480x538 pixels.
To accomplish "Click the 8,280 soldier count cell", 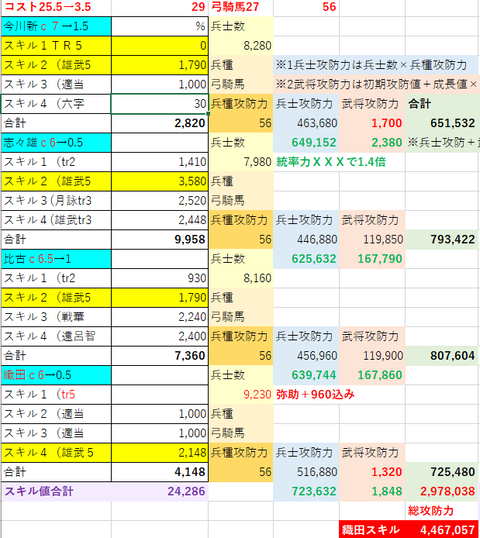I will tap(241, 46).
